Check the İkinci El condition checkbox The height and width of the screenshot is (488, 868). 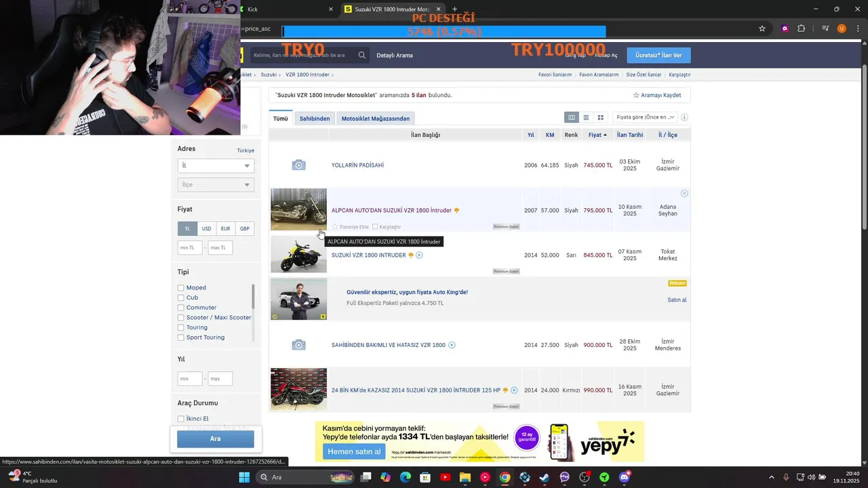click(x=181, y=419)
